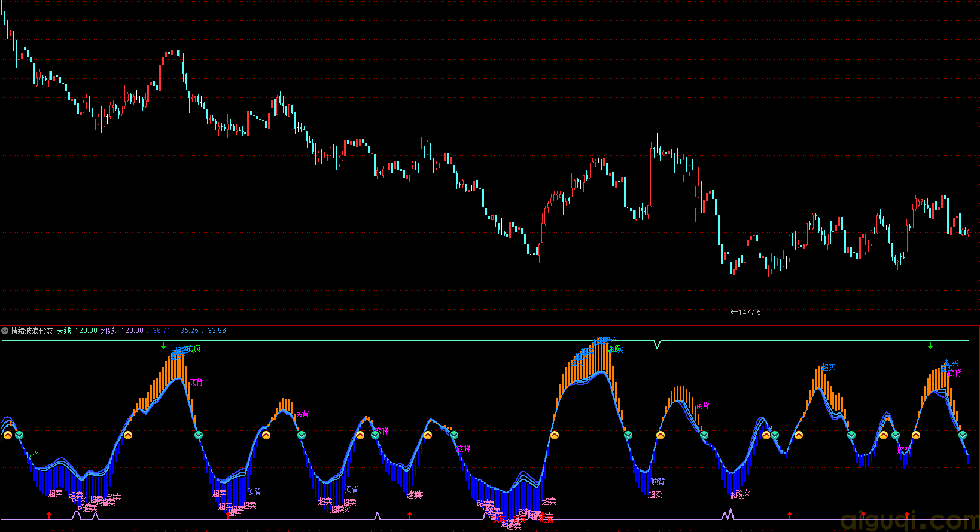Viewport: 980px width, 532px height.
Task: Click the rightmost green down-chevron crossing marker
Action: (963, 435)
